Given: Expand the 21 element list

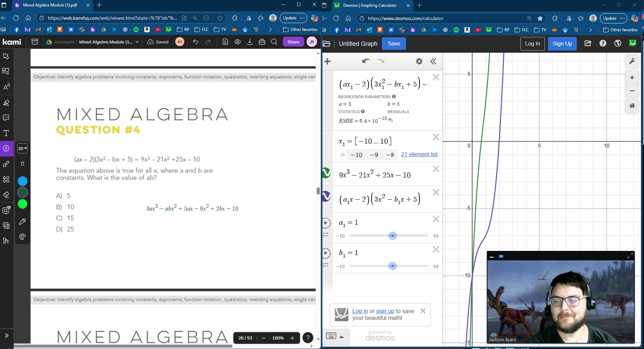Looking at the screenshot, I should pos(419,154).
